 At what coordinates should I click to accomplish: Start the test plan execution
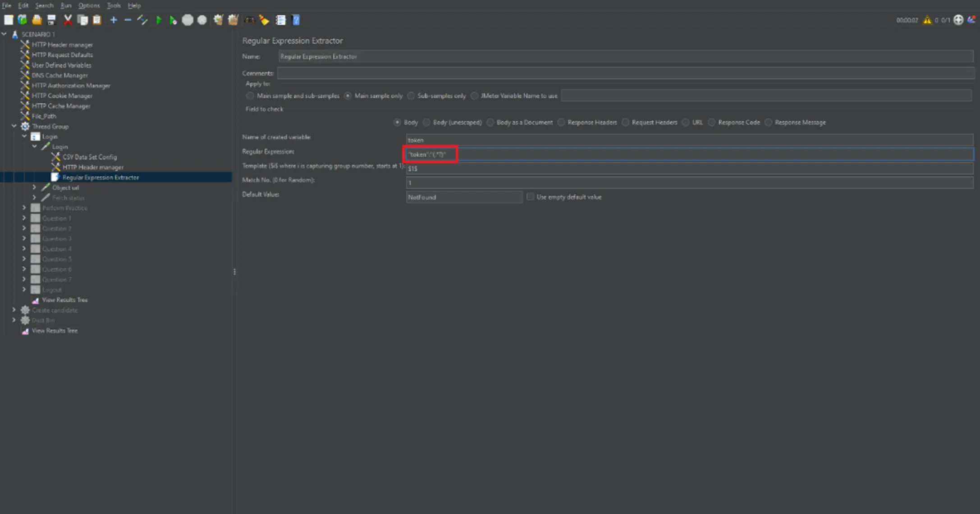159,20
